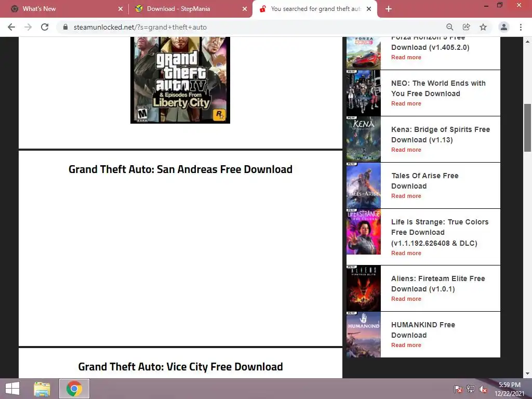Click the forward navigation arrow
The width and height of the screenshot is (532, 399).
[28, 27]
